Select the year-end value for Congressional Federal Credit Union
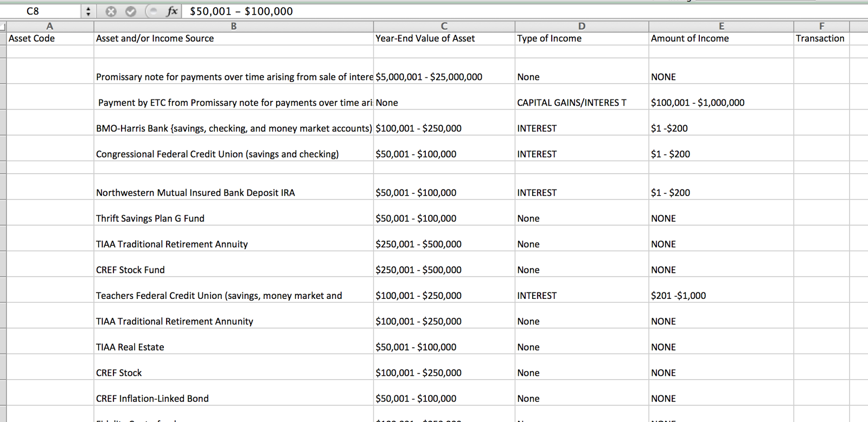The width and height of the screenshot is (868, 422). coord(444,148)
